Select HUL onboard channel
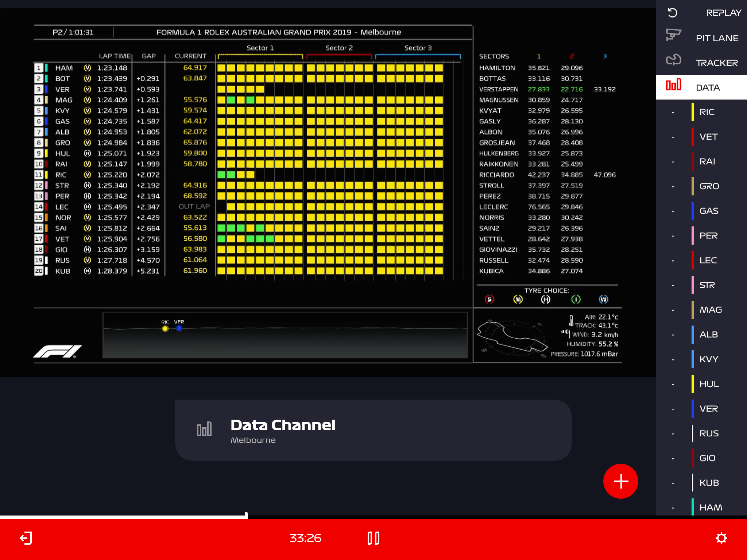This screenshot has width=747, height=560. click(x=701, y=384)
